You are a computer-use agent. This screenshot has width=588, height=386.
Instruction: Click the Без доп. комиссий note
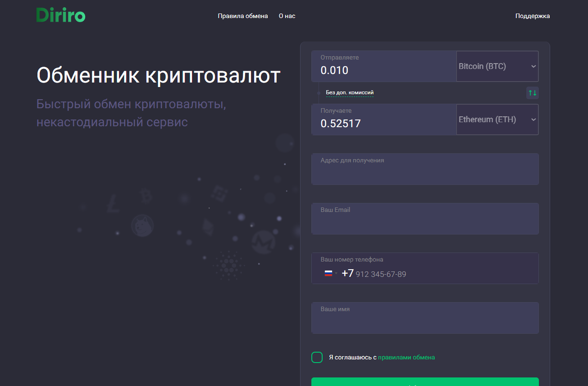pyautogui.click(x=350, y=93)
